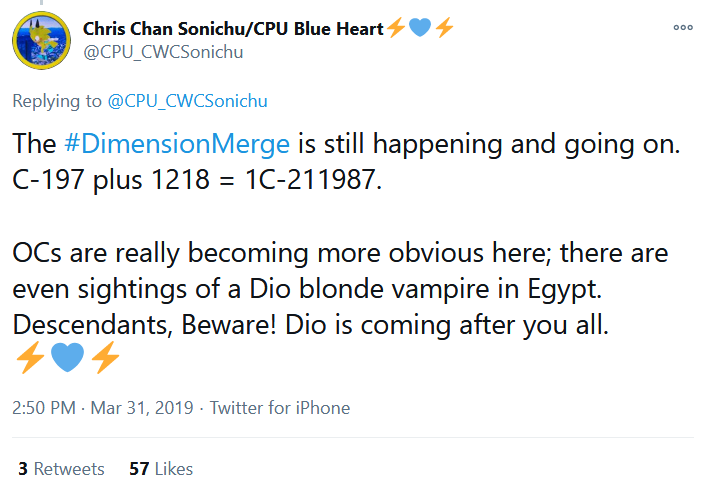Click the 'OCs are really becoming' paragraph

pyautogui.click(x=340, y=289)
